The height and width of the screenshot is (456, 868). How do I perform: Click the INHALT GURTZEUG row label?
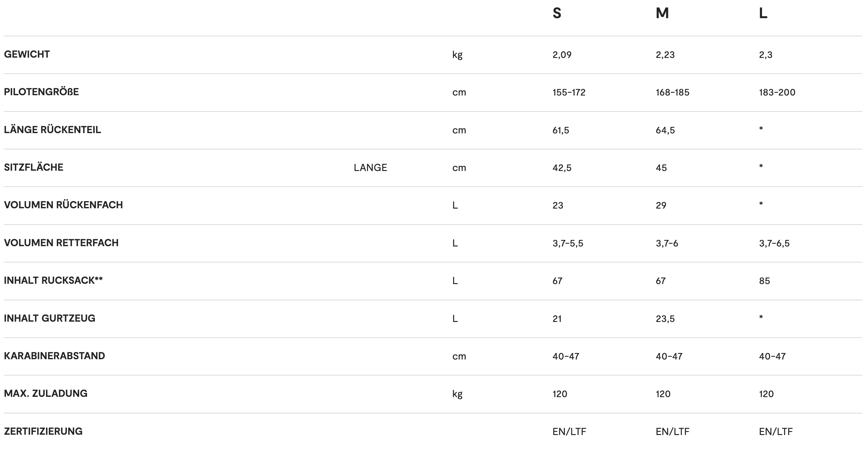[49, 318]
